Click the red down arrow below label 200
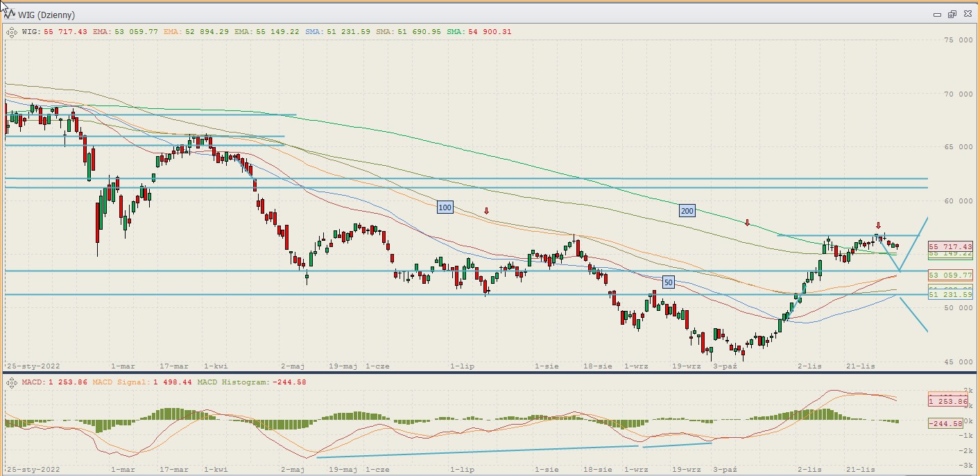The height and width of the screenshot is (476, 980). (747, 223)
